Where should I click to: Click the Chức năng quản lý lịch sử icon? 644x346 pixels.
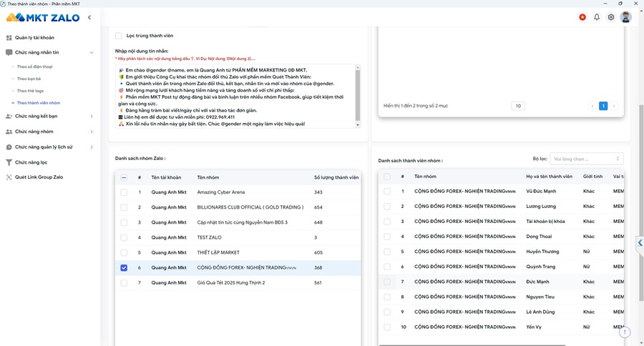9,147
